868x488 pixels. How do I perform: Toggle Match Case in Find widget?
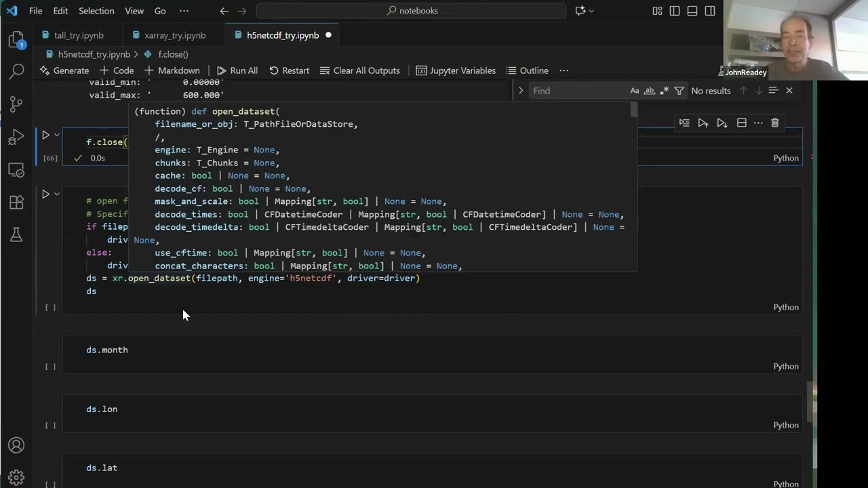click(x=634, y=91)
